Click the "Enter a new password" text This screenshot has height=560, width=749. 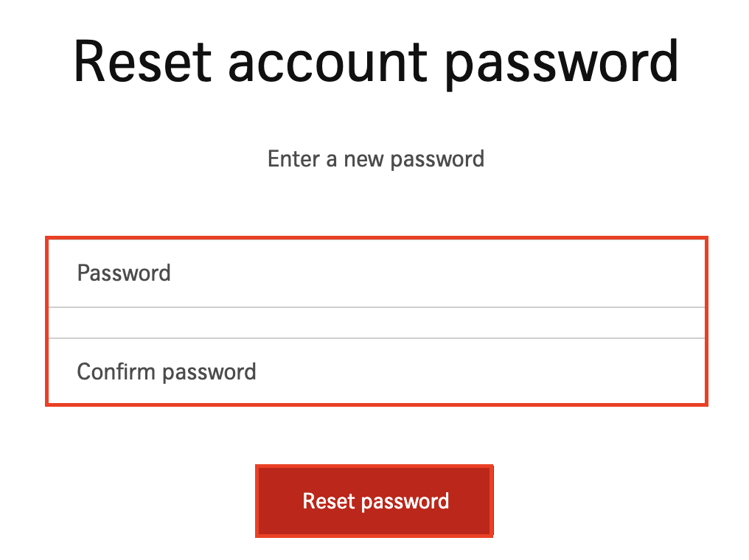click(x=376, y=158)
